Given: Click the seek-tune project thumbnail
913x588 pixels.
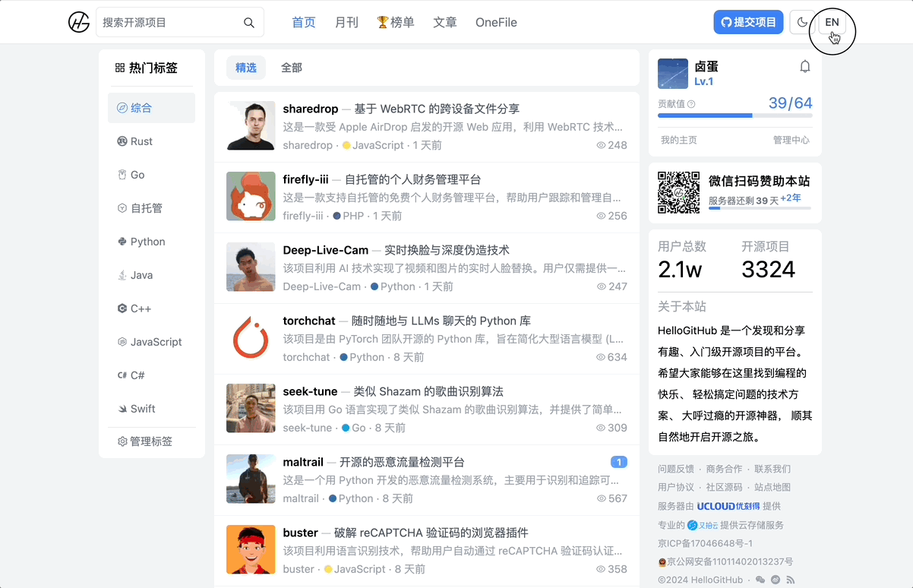Looking at the screenshot, I should (x=251, y=408).
